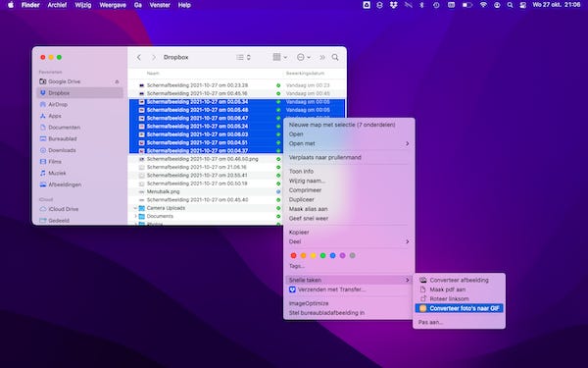Click Converteer afbeelding quick action
Image resolution: width=588 pixels, height=368 pixels.
[459, 280]
